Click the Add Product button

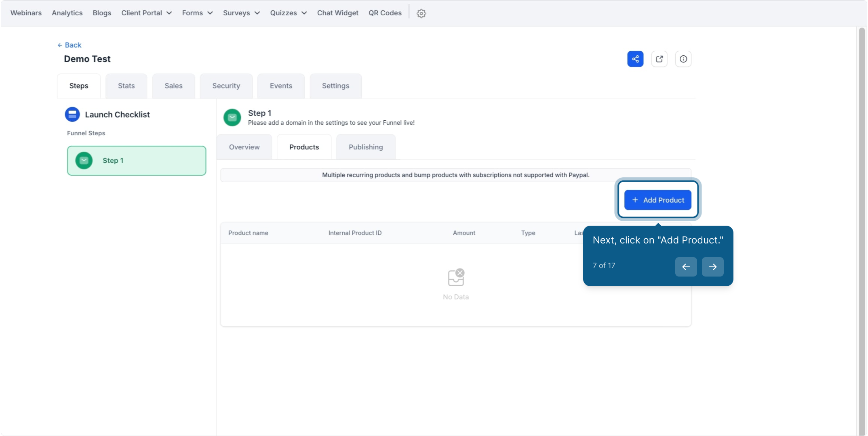(x=658, y=200)
